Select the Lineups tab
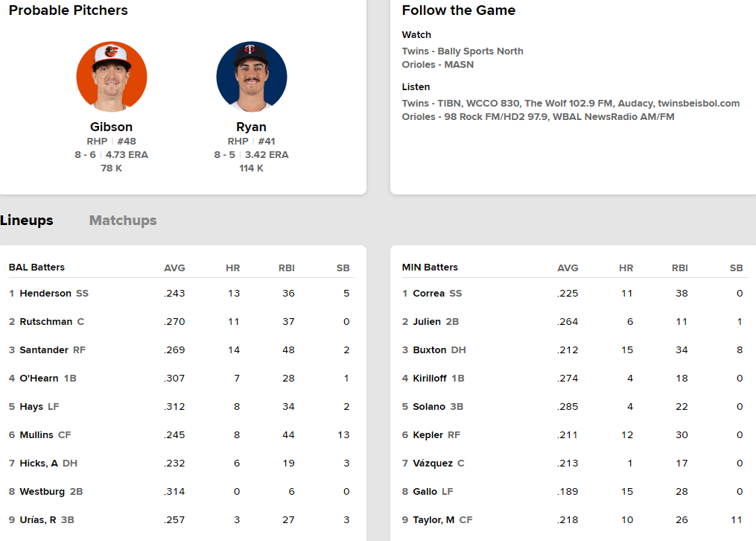 tap(27, 221)
